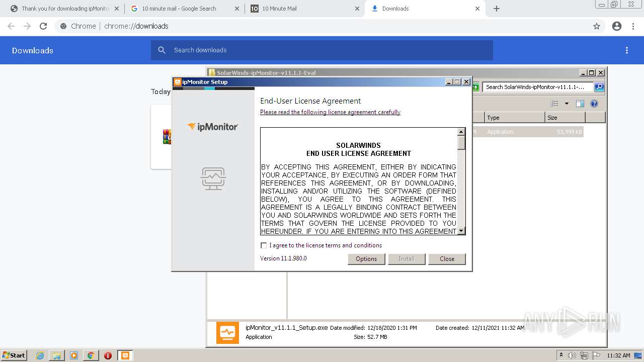
Task: Click the WinRAR archive icon in downloads
Action: pyautogui.click(x=167, y=136)
